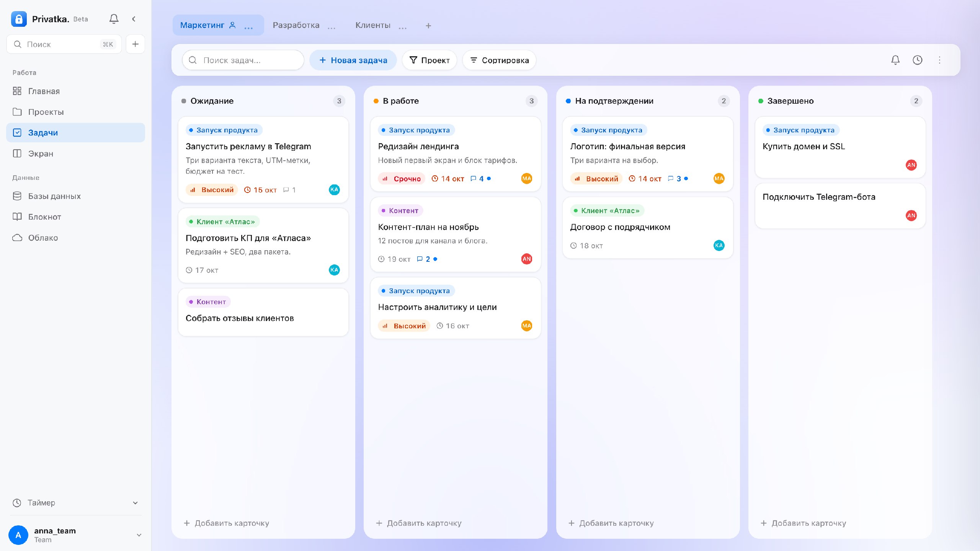Open the vertical three-dot toolbar menu
Image resolution: width=980 pixels, height=551 pixels.
(939, 60)
